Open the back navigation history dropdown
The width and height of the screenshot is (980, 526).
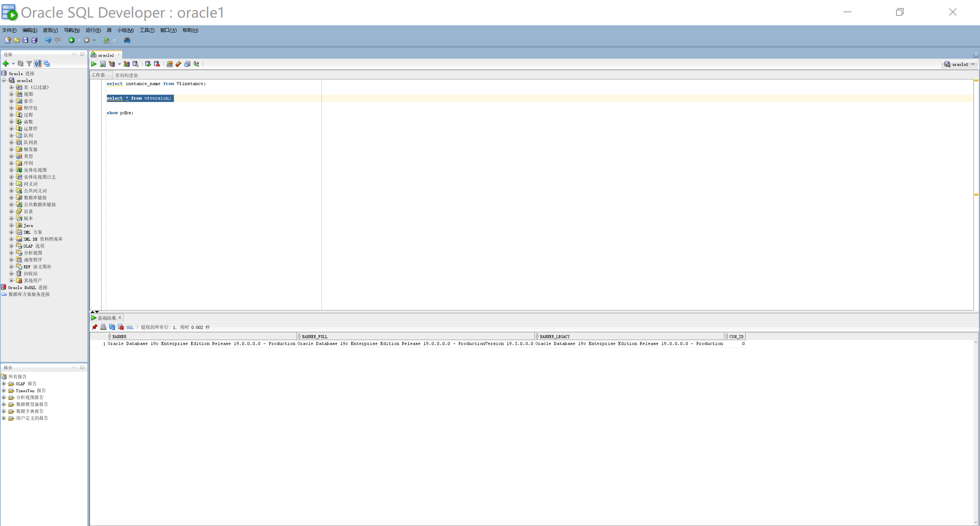click(x=79, y=40)
